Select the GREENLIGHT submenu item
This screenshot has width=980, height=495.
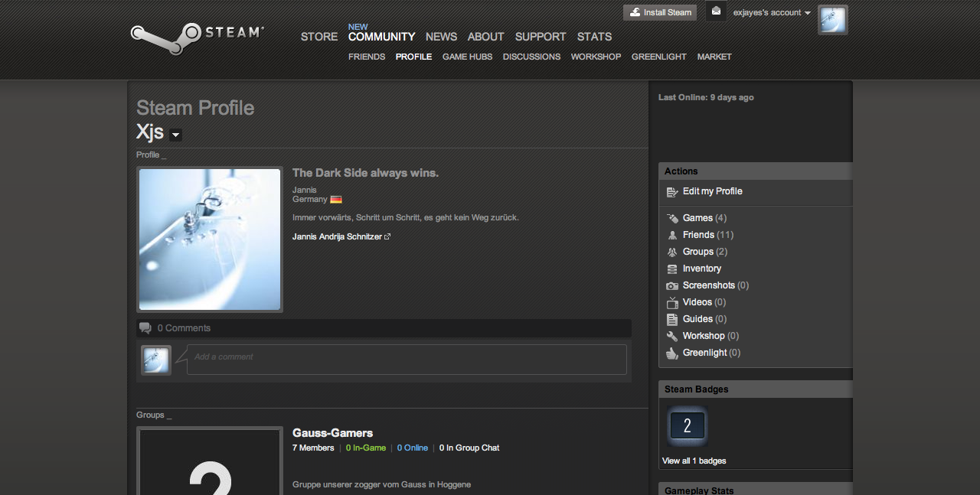[x=659, y=57]
